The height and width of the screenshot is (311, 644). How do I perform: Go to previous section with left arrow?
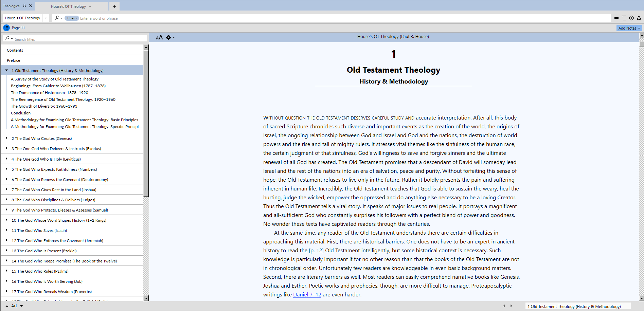[x=504, y=306]
